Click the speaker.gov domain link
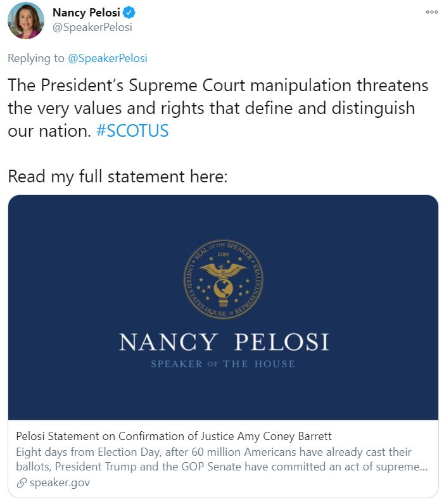Viewport: 444px width, 504px height. (60, 483)
